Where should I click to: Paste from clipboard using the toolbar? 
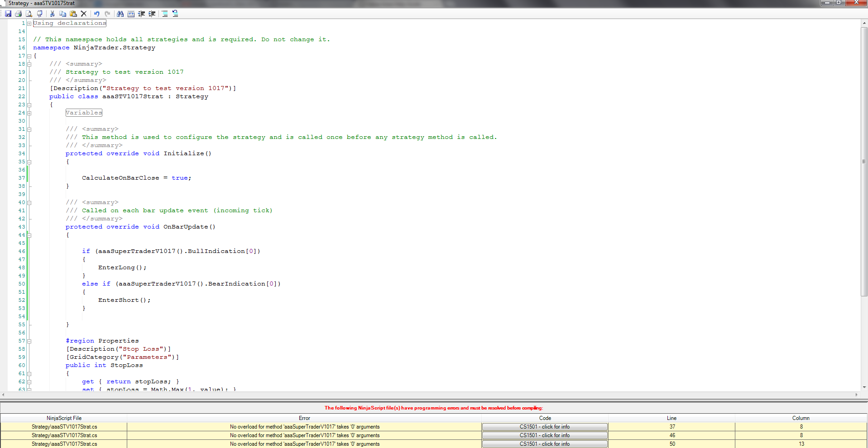(x=73, y=14)
